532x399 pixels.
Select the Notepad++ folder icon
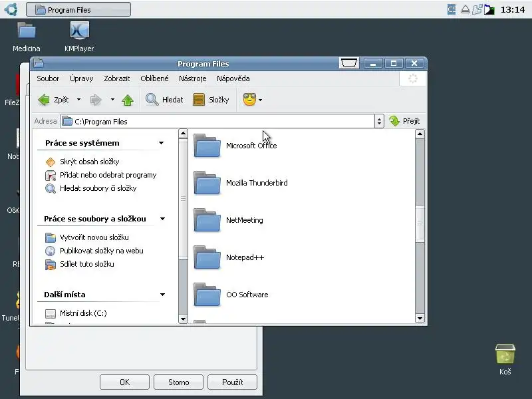tap(207, 257)
